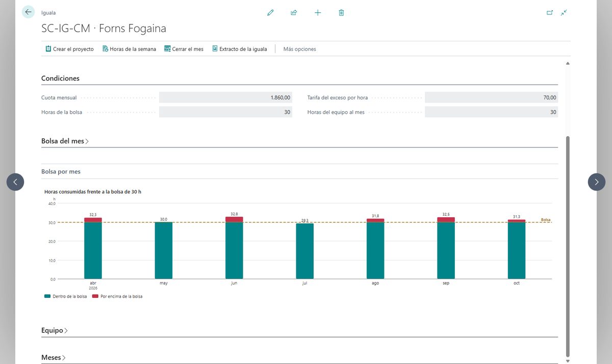Select the Tarifa del exceso por hora field
The height and width of the screenshot is (364, 612).
[491, 97]
